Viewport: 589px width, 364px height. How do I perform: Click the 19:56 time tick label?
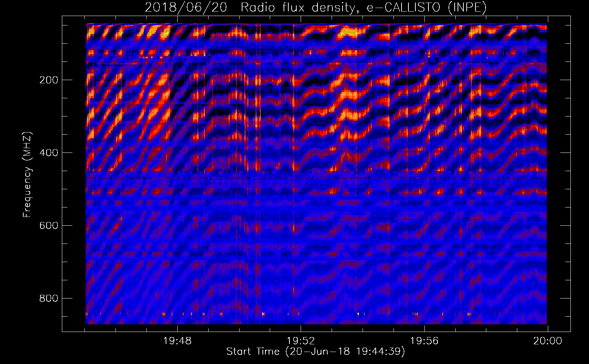point(424,341)
